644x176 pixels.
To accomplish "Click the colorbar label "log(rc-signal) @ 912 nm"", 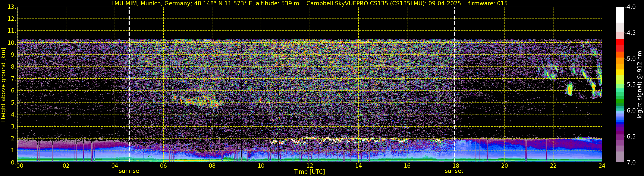I will point(640,85).
